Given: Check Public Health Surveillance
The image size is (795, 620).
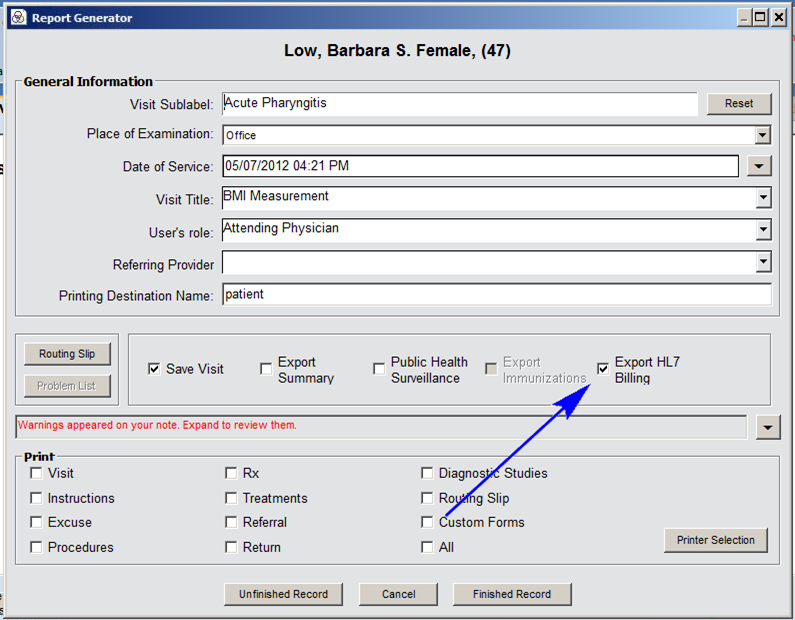Looking at the screenshot, I should (379, 369).
